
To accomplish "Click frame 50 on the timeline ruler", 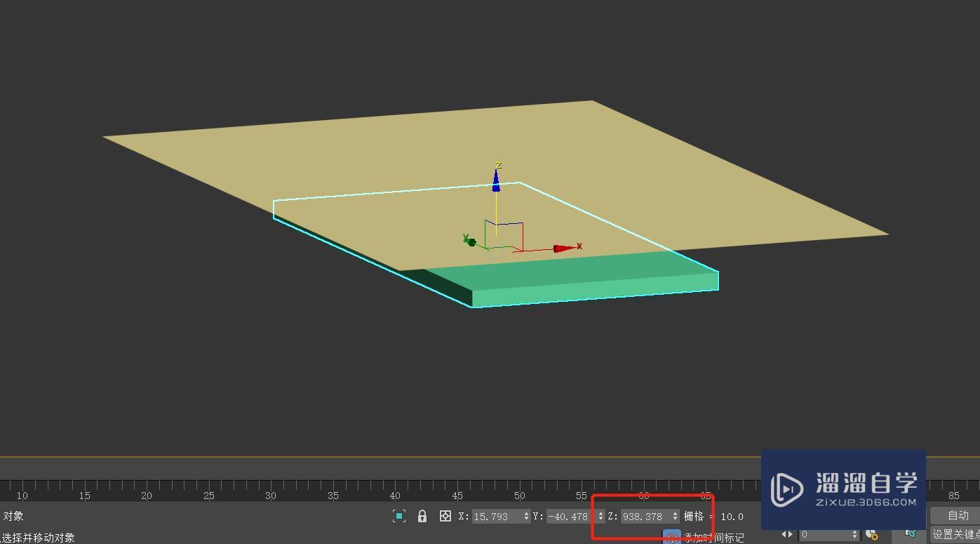I will tap(519, 496).
